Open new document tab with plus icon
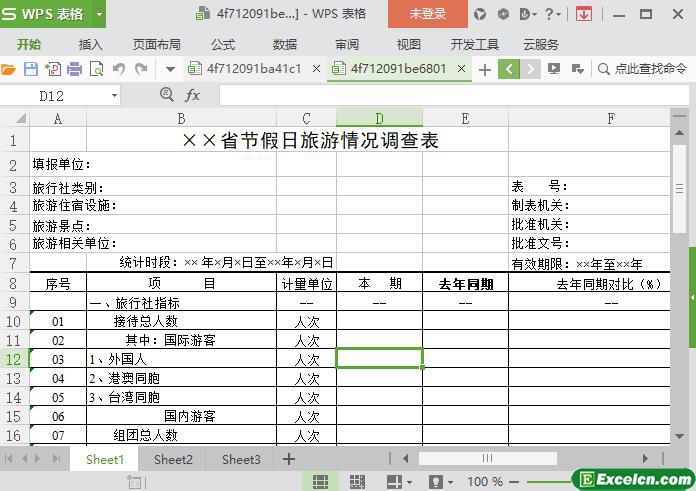 tap(485, 69)
